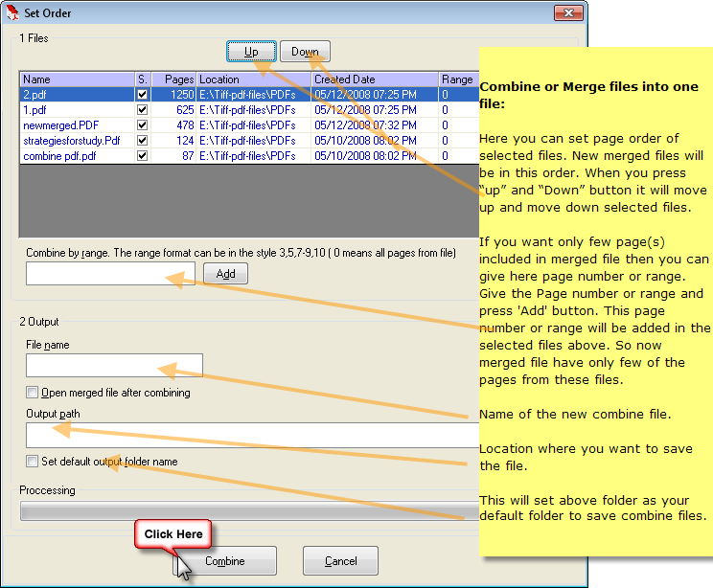
Task: Click the Created Date cell of newmerged.PDF
Action: coord(375,124)
